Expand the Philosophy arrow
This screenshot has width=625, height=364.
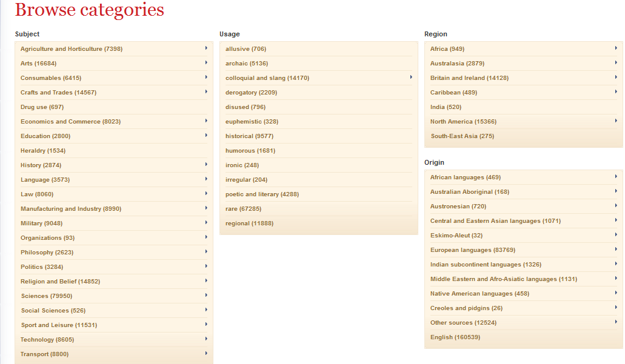coord(206,252)
